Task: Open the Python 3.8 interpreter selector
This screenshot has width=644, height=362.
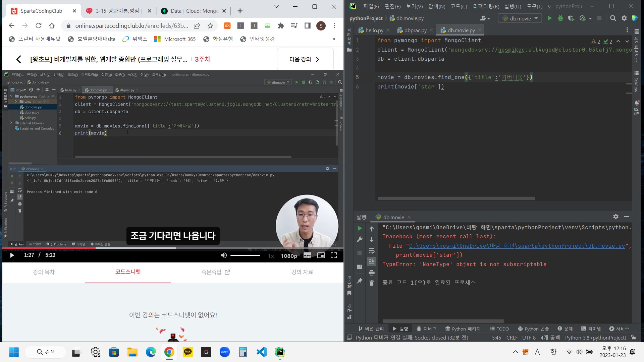Action: (x=596, y=338)
